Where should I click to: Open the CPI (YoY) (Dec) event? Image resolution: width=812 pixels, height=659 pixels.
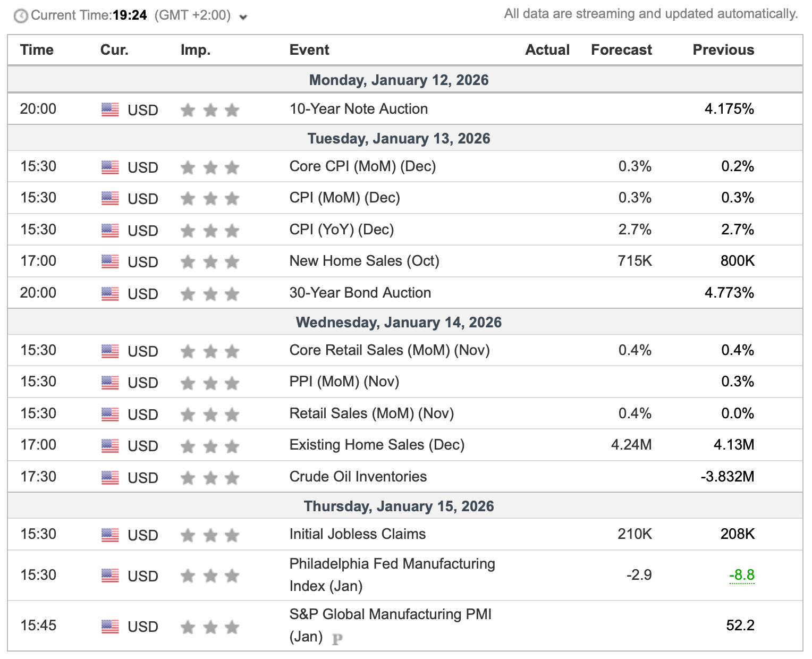tap(341, 230)
